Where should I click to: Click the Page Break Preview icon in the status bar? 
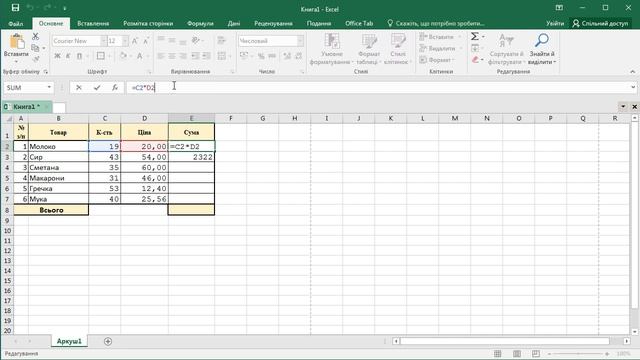coord(536,353)
